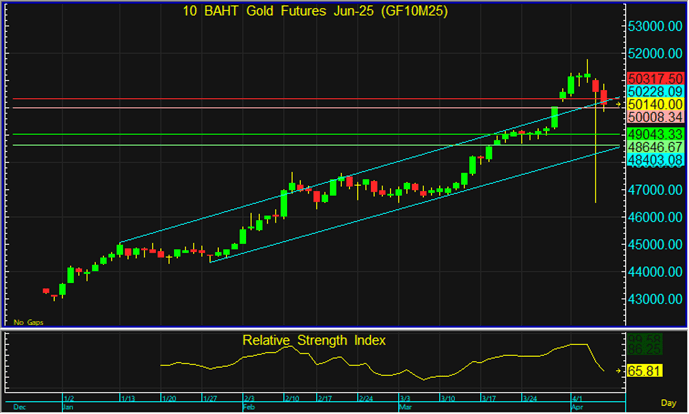The height and width of the screenshot is (414, 689).
Task: Click the pink 50008.34 price tag
Action: (x=656, y=117)
